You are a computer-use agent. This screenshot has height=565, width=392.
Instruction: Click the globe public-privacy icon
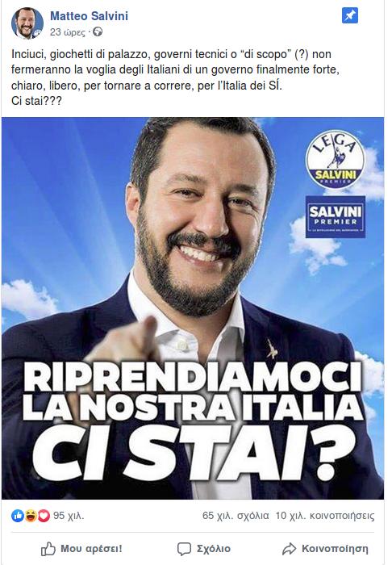pos(98,32)
